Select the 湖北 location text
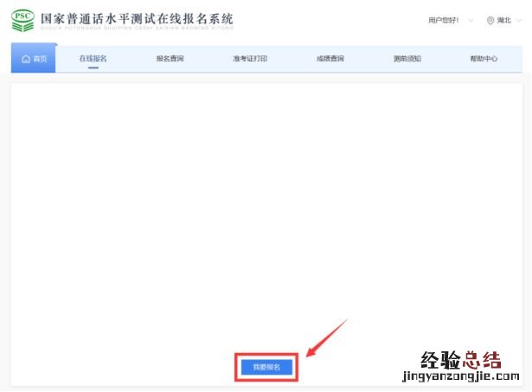Image resolution: width=532 pixels, height=392 pixels. [503, 21]
